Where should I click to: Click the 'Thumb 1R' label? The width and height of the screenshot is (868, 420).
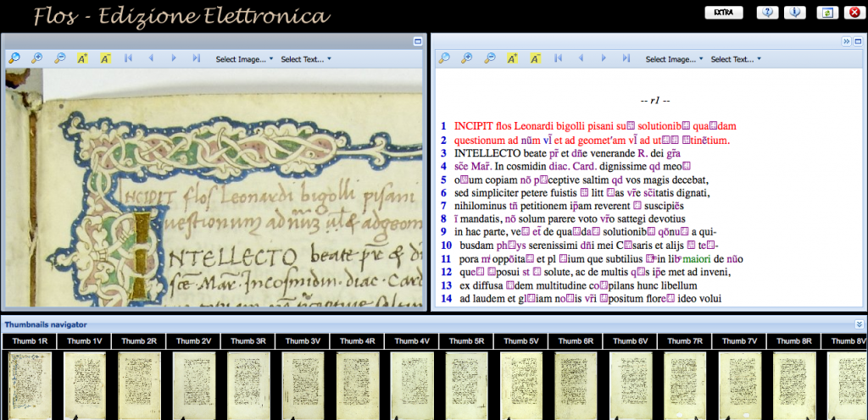(30, 341)
